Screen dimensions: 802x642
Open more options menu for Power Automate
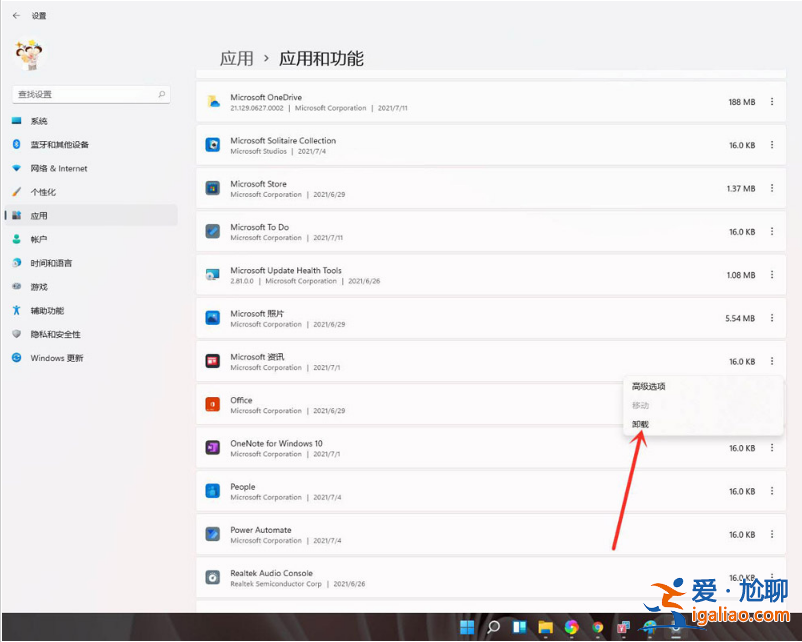click(771, 534)
